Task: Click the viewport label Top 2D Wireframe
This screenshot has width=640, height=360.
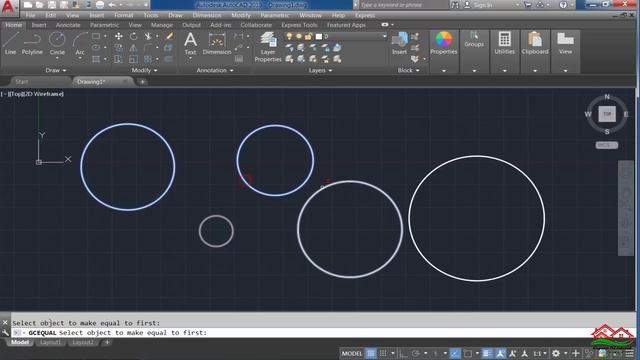Action: 32,94
